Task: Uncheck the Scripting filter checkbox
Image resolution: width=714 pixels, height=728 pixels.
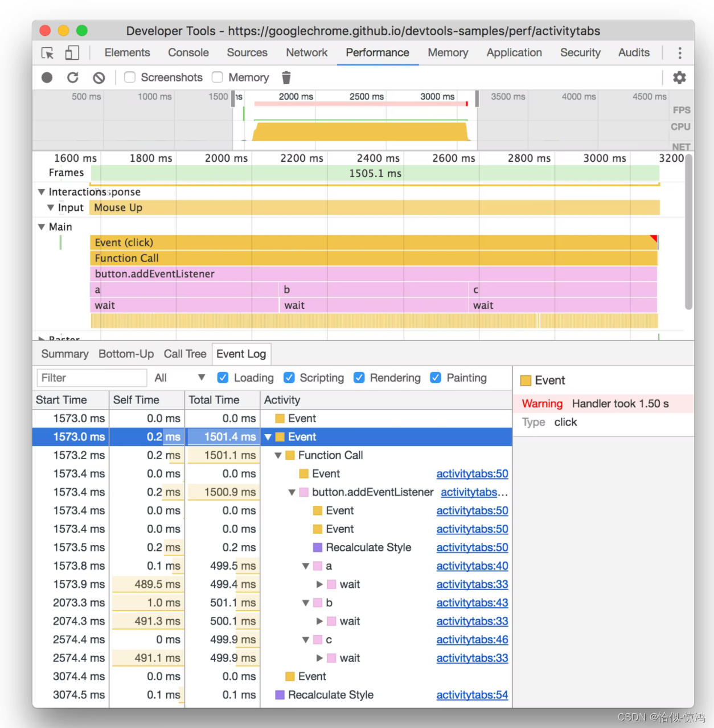Action: [x=289, y=378]
